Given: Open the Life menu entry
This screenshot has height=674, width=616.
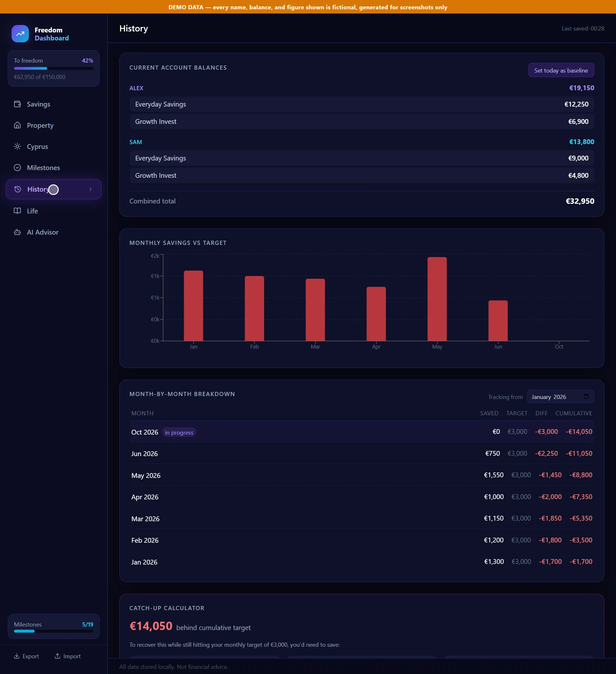Looking at the screenshot, I should (54, 211).
